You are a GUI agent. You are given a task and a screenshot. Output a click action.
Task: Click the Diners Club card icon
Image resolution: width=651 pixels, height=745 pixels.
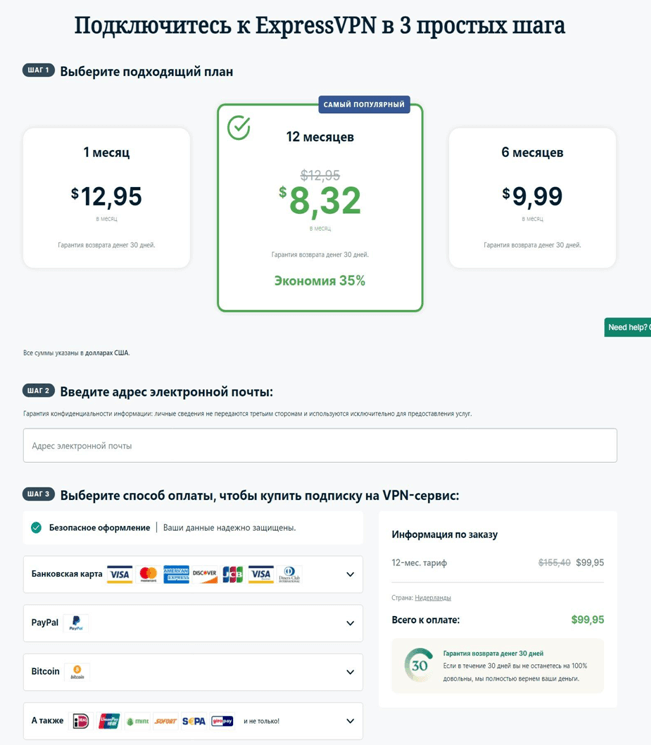coord(289,574)
